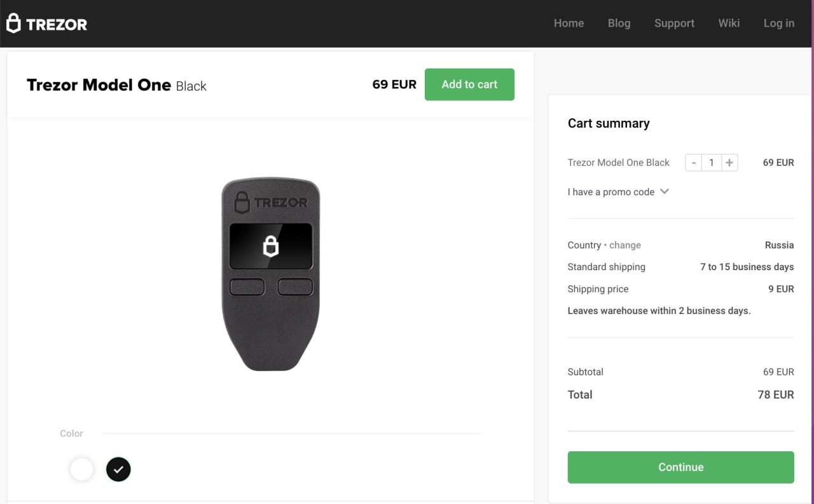This screenshot has height=504, width=814.
Task: Click the padlock icon on the device screen
Action: click(x=271, y=246)
